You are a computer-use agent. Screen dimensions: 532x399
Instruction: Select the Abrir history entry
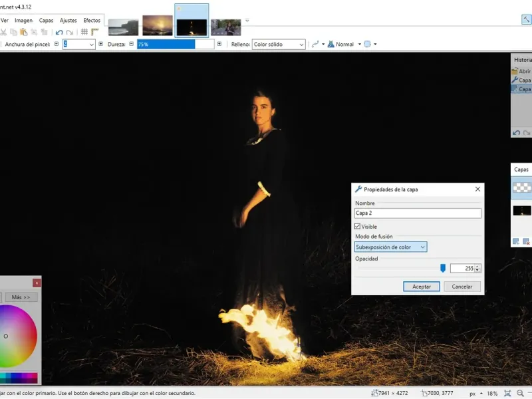tap(521, 71)
